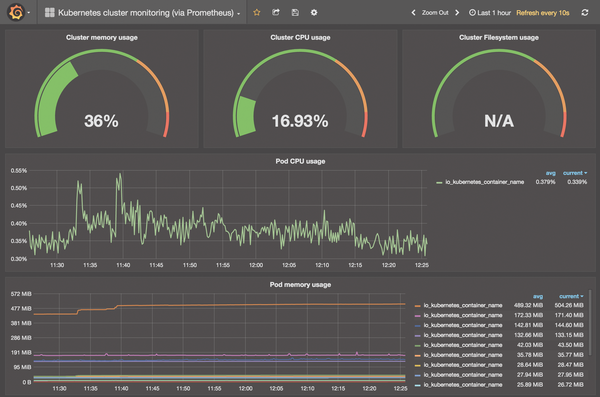Click green swatch of the 42.03 MiB series
600x397 pixels.
coord(417,345)
